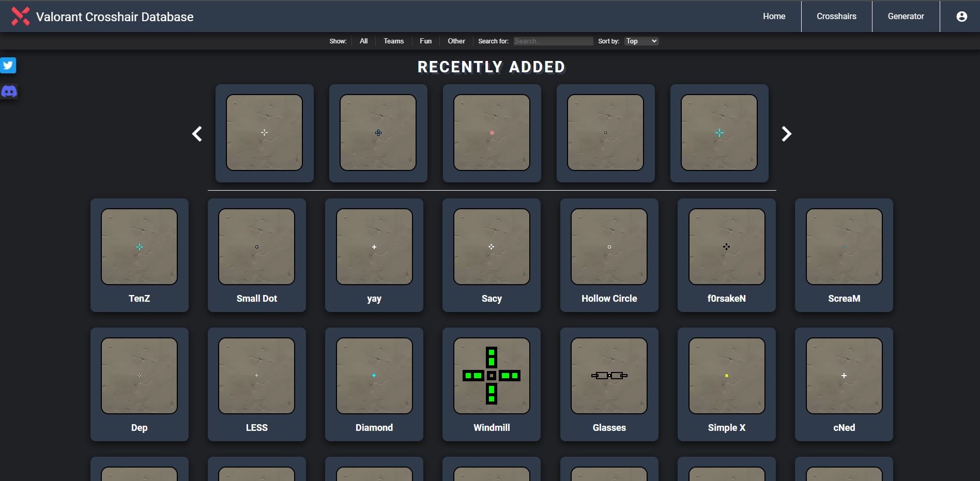Open the ScreaM crosshair card

[x=844, y=255]
